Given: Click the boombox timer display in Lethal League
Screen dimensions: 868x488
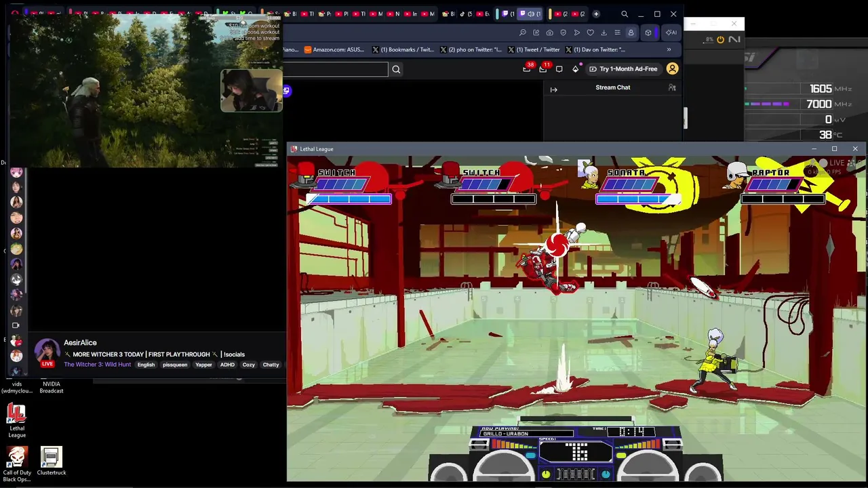Looking at the screenshot, I should coord(631,432).
